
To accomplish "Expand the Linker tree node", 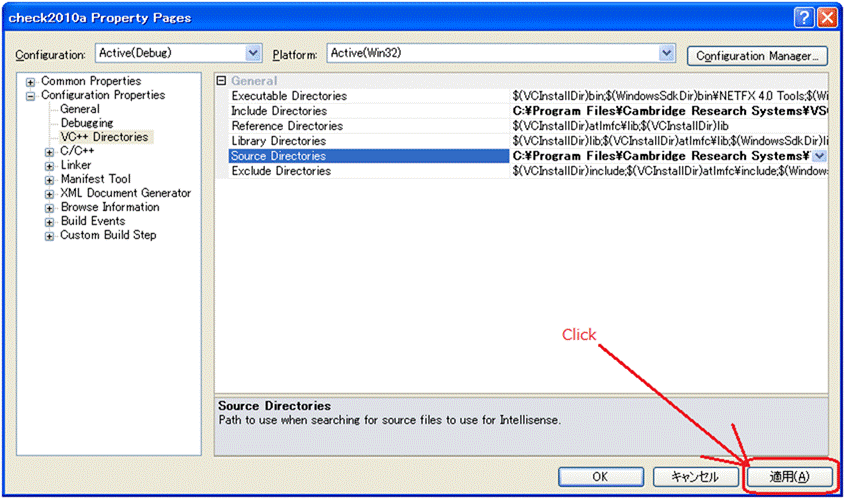I will 50,165.
